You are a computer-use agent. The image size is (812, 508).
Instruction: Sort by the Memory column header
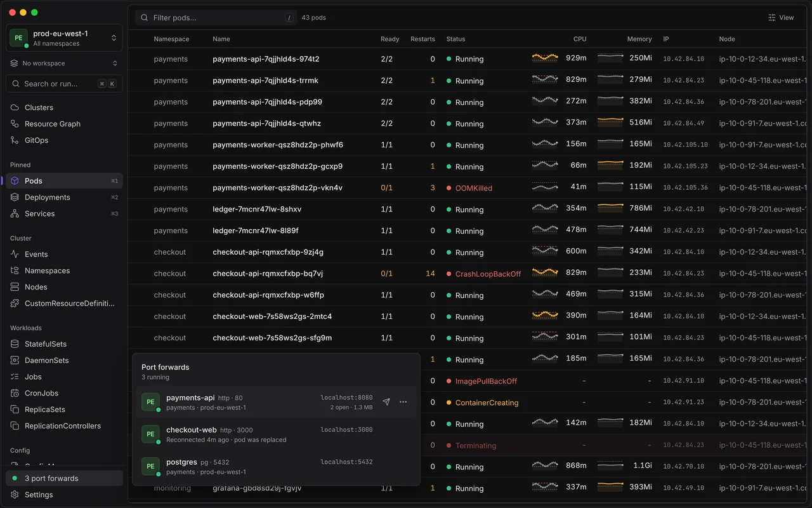click(x=639, y=39)
